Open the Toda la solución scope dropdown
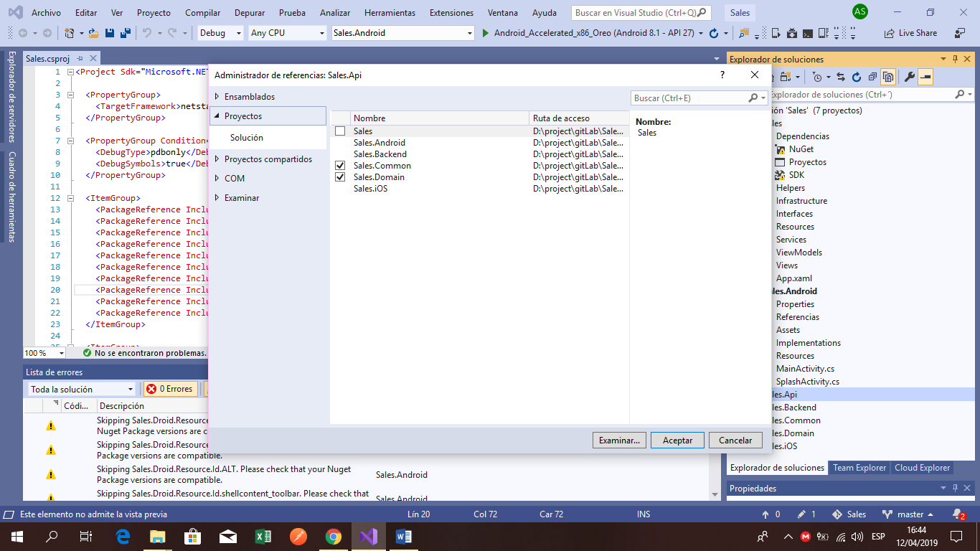 tap(81, 389)
